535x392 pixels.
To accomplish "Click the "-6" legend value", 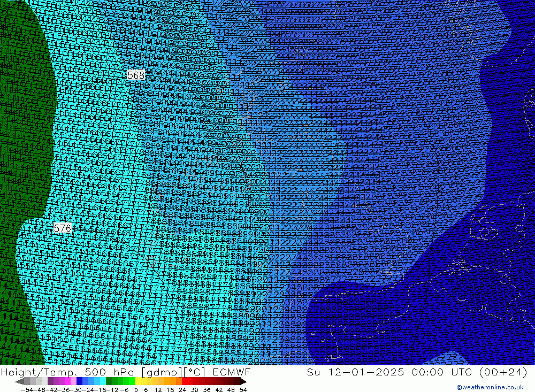I will pyautogui.click(x=124, y=390).
